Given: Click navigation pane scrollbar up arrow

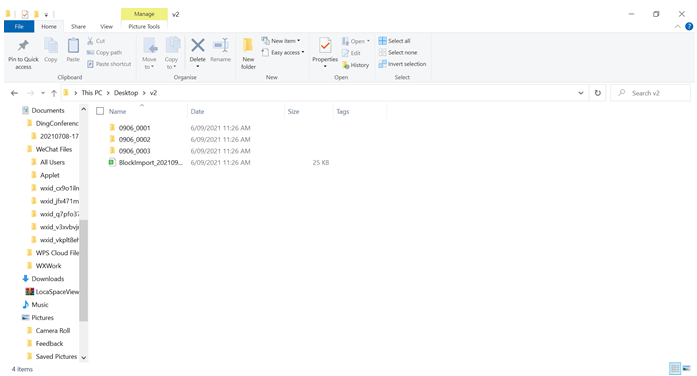Looking at the screenshot, I should tap(84, 109).
